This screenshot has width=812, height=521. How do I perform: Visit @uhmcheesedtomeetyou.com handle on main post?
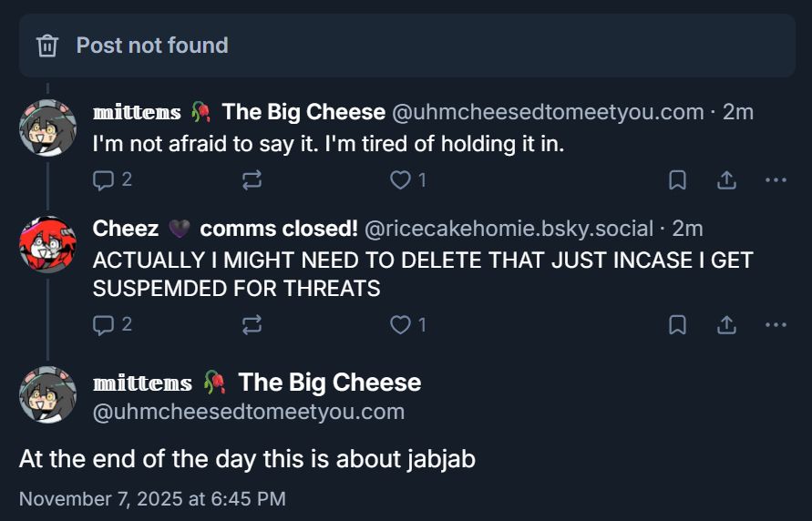[x=249, y=412]
